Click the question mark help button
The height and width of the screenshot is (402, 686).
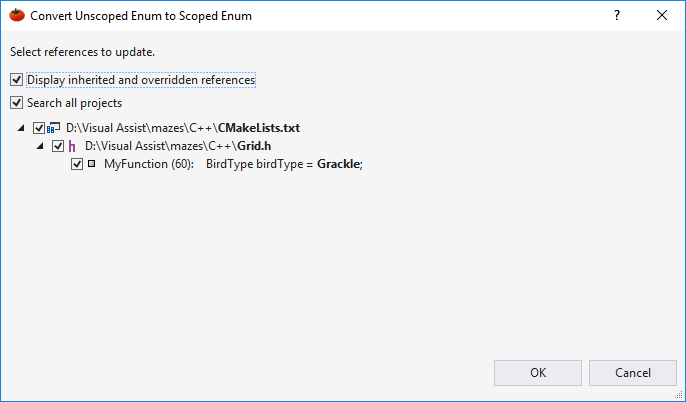[x=616, y=16]
